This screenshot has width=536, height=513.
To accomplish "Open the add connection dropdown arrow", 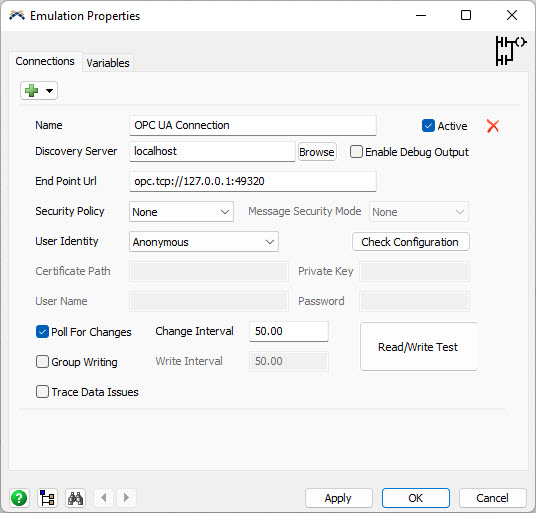I will [x=50, y=91].
